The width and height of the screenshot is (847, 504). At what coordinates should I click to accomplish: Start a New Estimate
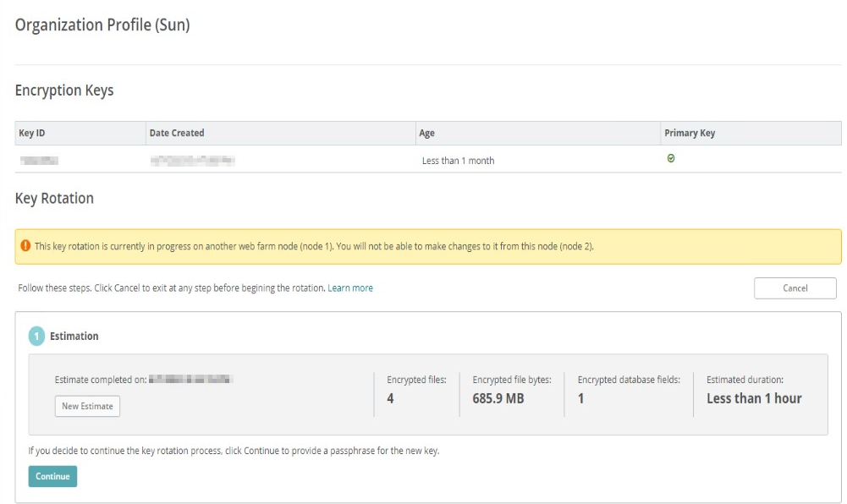[x=87, y=407]
